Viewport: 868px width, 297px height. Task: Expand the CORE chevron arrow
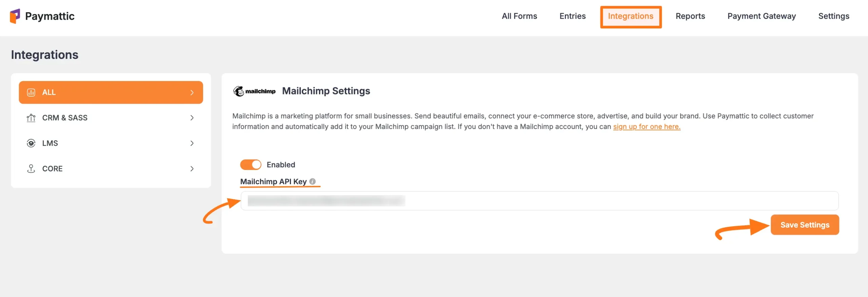point(192,169)
